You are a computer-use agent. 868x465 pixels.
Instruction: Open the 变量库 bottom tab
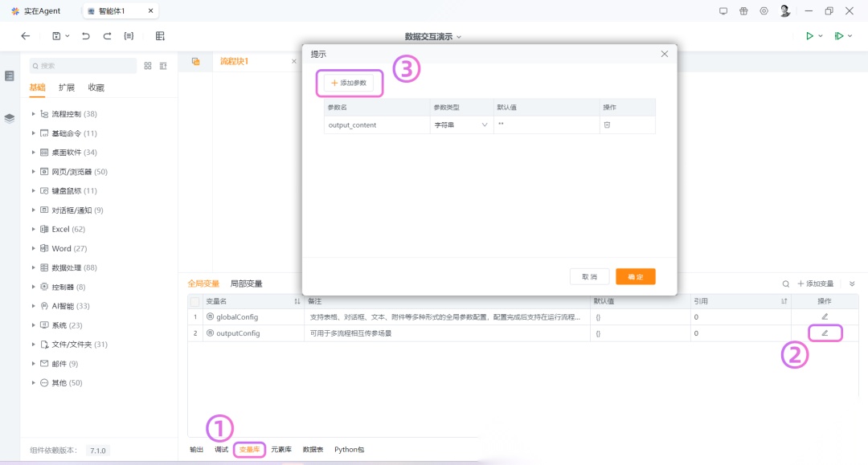tap(249, 450)
